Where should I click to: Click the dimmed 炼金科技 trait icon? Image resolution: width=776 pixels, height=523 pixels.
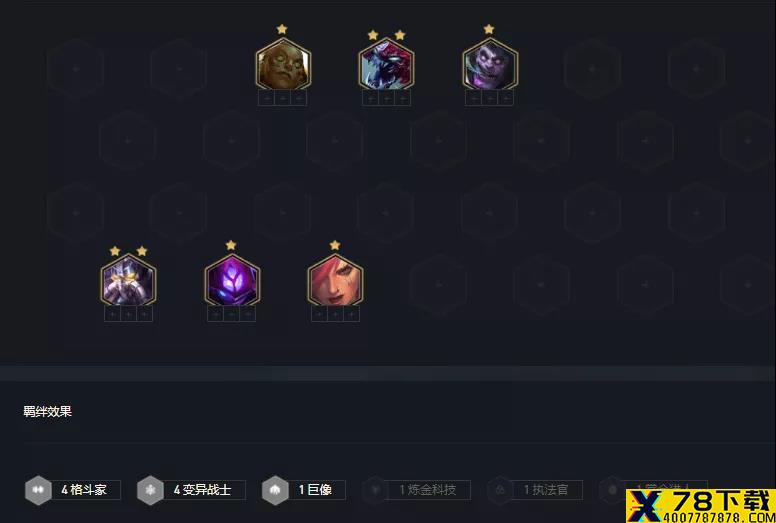[x=375, y=490]
